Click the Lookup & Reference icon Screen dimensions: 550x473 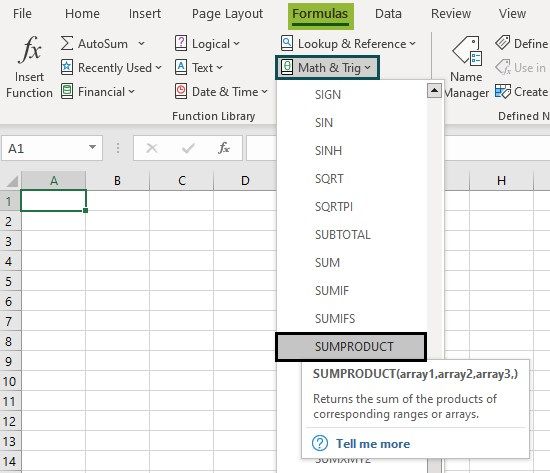point(287,44)
